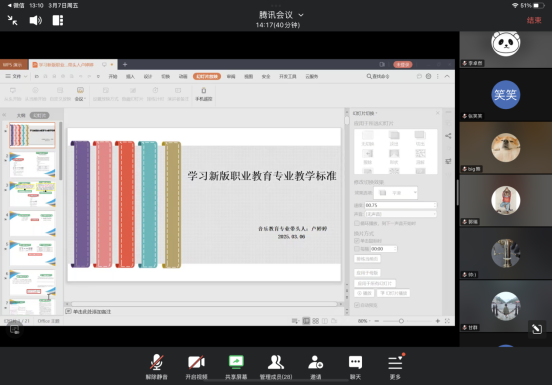Switch to the 动画 ribbon tab
The image size is (552, 386).
(183, 76)
